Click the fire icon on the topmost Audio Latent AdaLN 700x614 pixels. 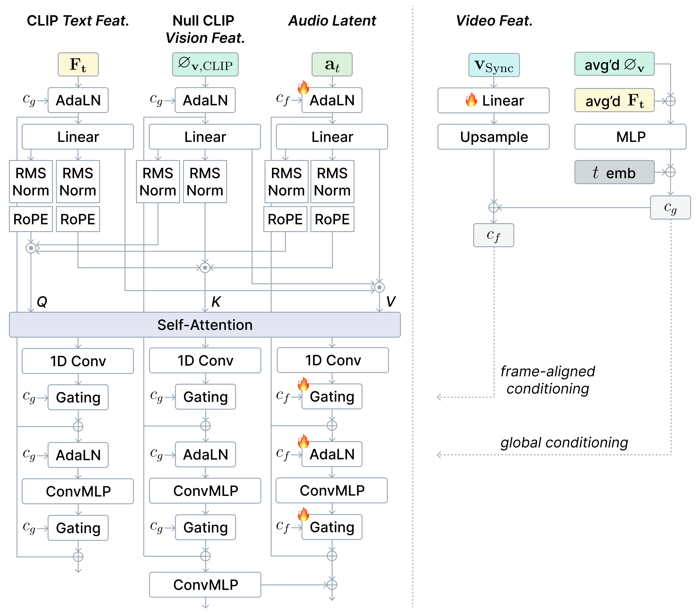pos(303,88)
